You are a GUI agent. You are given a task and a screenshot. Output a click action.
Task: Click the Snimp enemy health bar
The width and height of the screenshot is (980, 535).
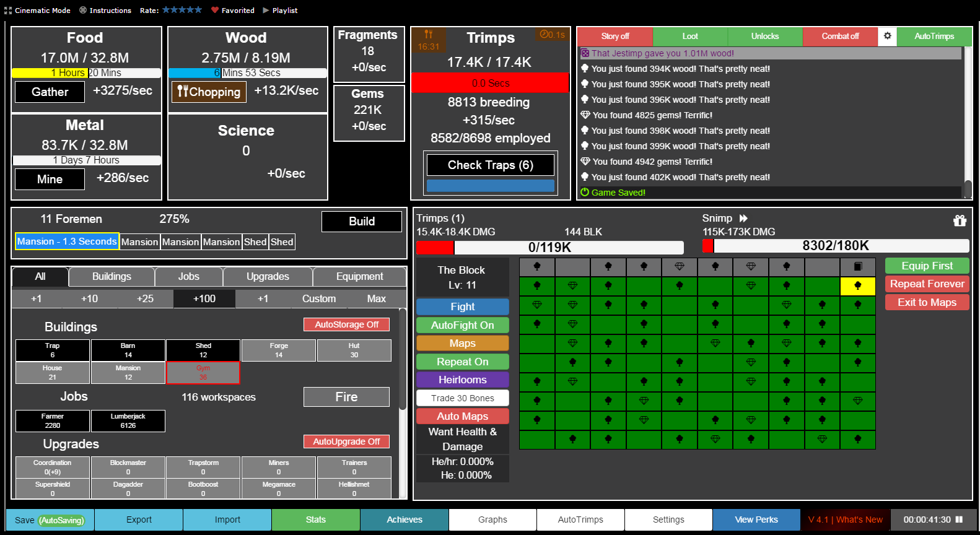(836, 246)
